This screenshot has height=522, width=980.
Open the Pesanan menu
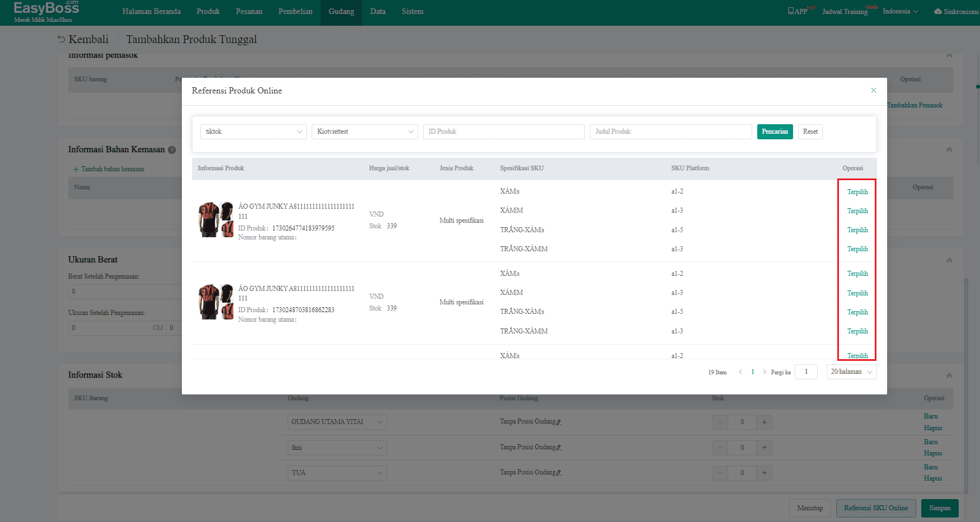click(x=249, y=12)
